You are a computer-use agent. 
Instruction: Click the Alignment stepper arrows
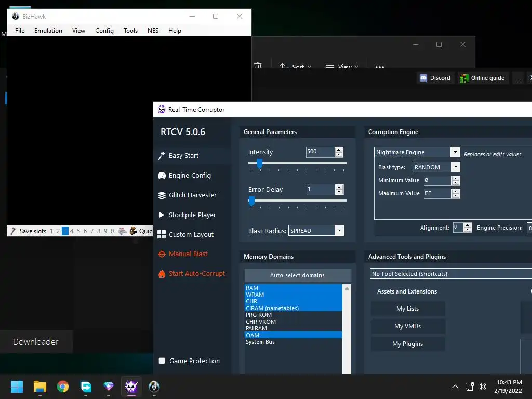coord(468,228)
